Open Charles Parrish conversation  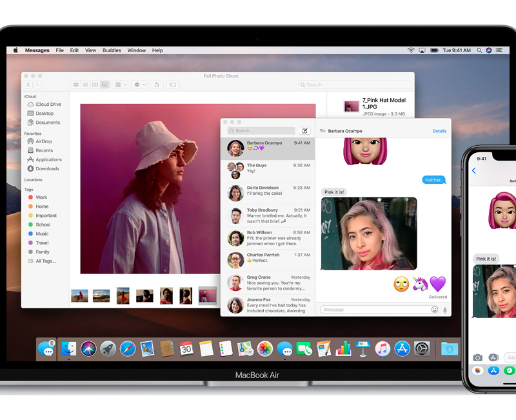pyautogui.click(x=268, y=261)
